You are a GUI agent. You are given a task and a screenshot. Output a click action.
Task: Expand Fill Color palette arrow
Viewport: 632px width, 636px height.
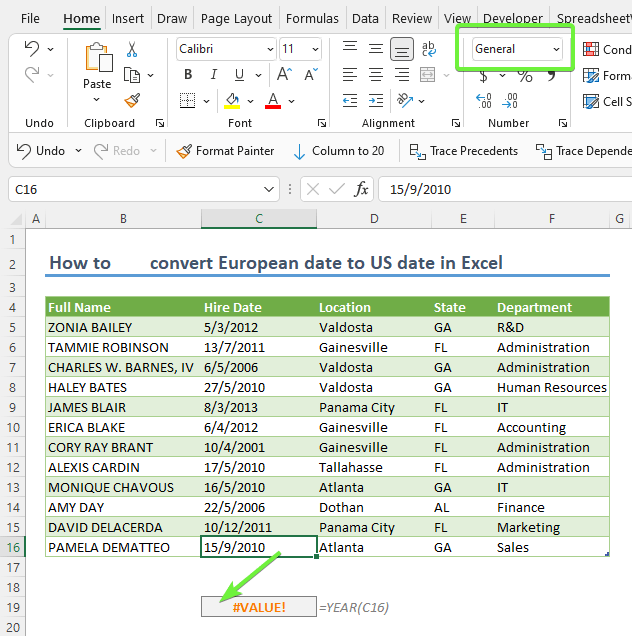point(251,101)
